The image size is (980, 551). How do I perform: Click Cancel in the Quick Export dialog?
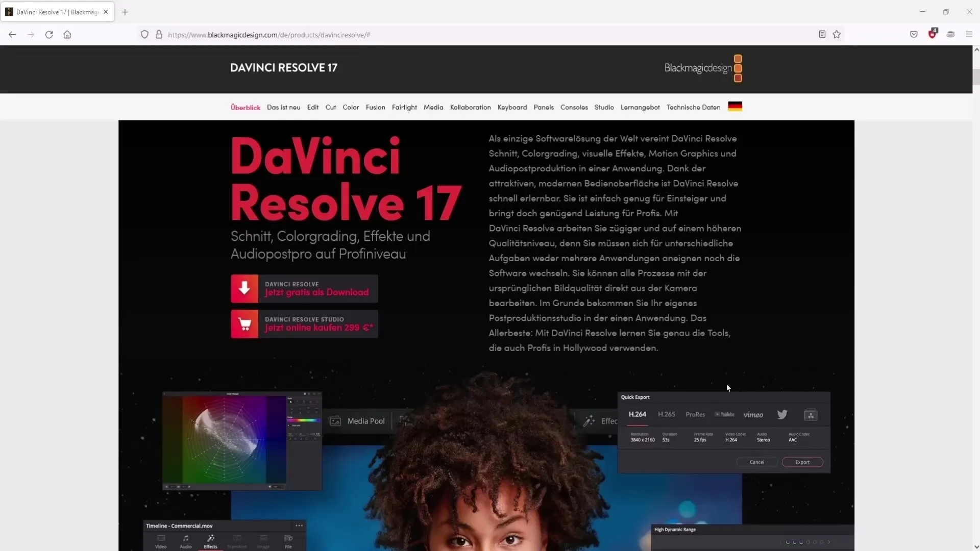pyautogui.click(x=757, y=462)
